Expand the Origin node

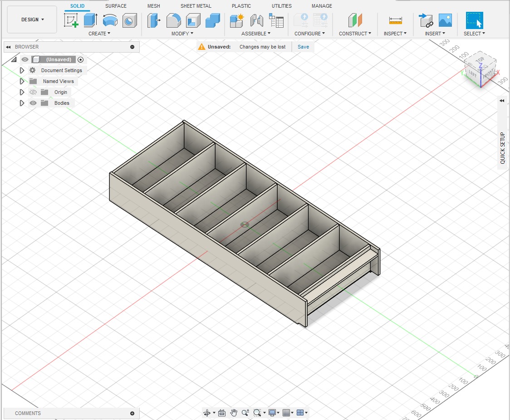(22, 93)
